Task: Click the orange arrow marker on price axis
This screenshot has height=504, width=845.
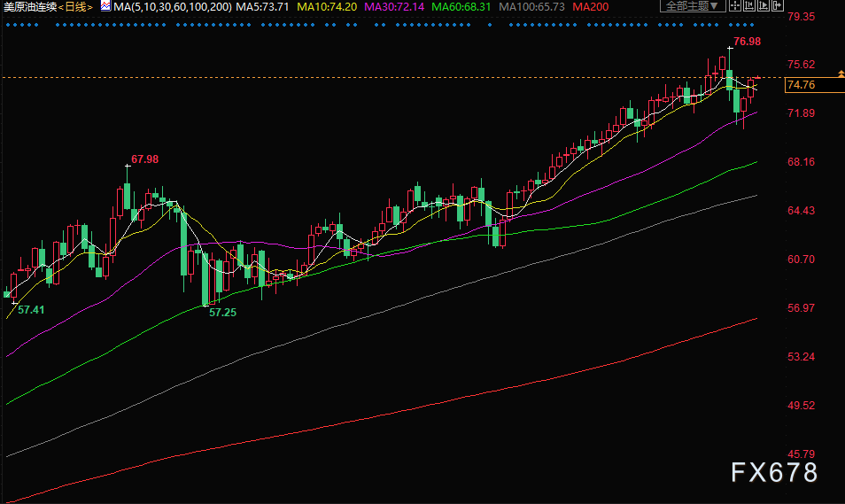Action: pos(841,74)
